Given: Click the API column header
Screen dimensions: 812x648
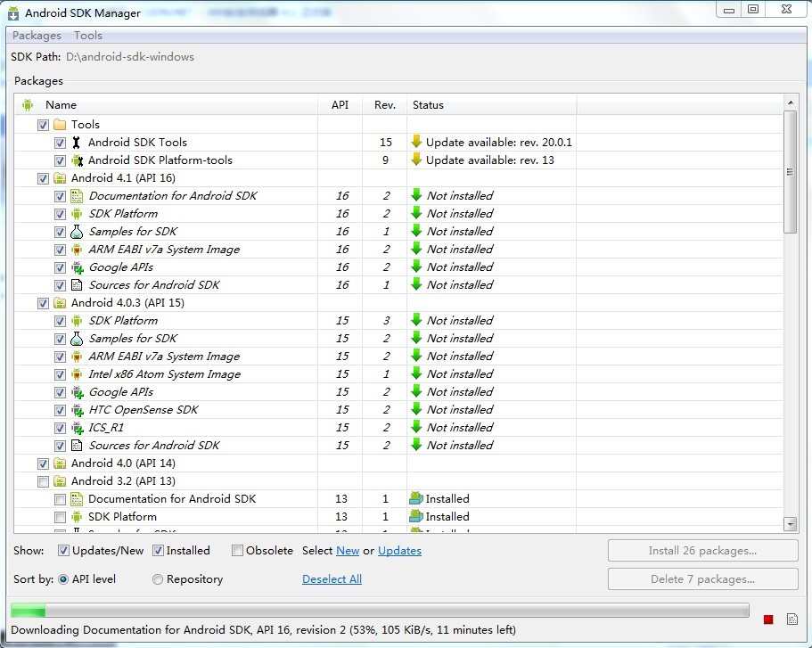Looking at the screenshot, I should pos(340,104).
